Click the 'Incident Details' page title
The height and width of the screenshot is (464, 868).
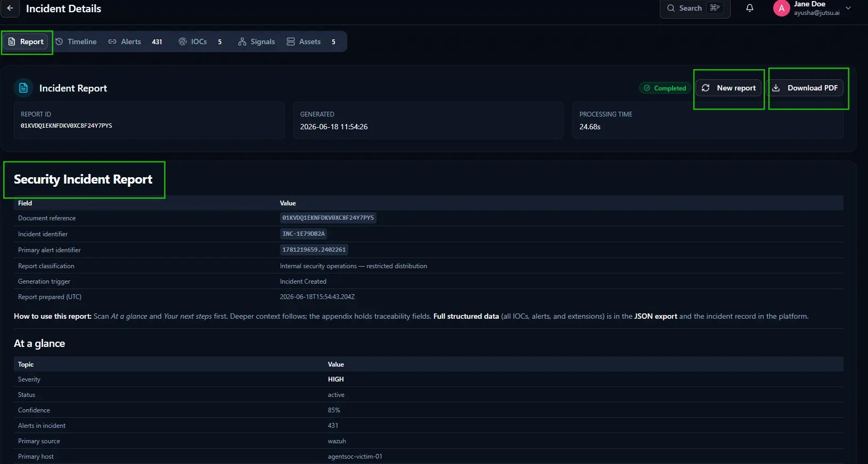(x=63, y=9)
